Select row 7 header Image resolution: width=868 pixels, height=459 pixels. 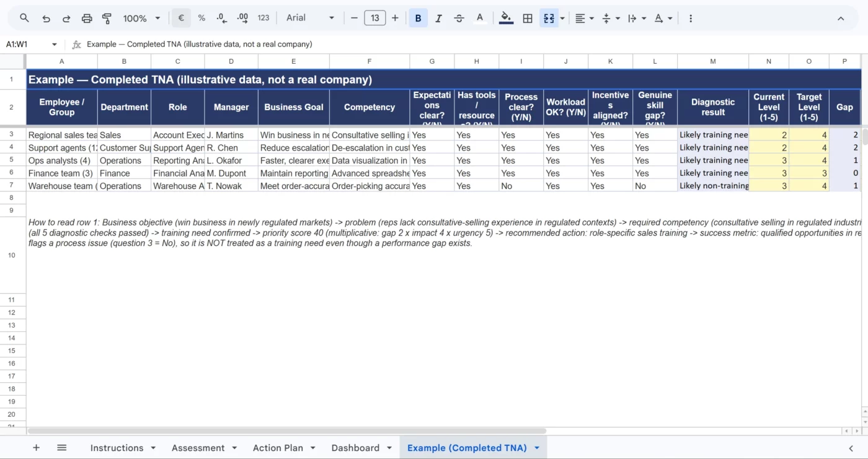[12, 186]
